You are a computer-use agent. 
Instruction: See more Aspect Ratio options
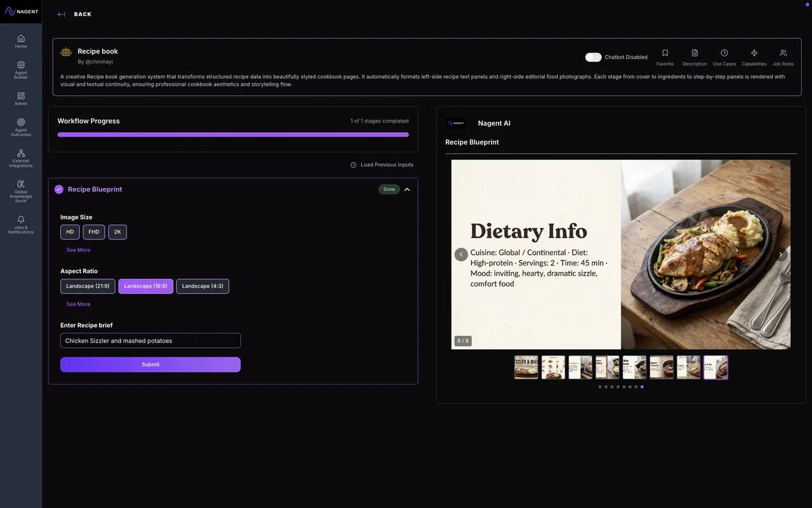[x=78, y=304]
